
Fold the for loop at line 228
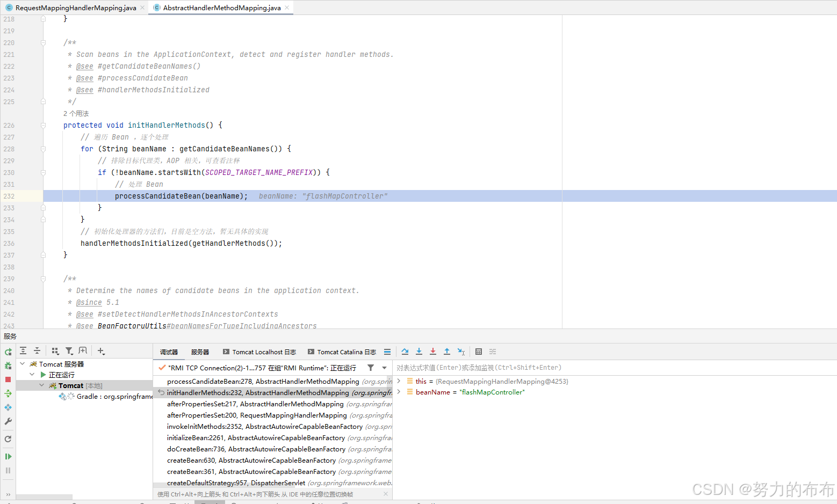tap(43, 149)
